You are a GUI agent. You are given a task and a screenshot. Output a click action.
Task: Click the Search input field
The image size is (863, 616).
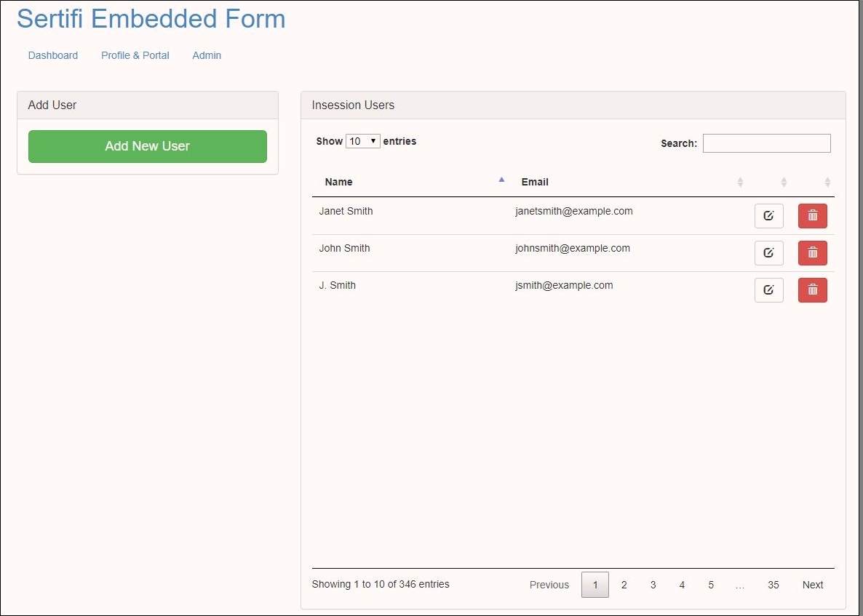click(x=766, y=143)
